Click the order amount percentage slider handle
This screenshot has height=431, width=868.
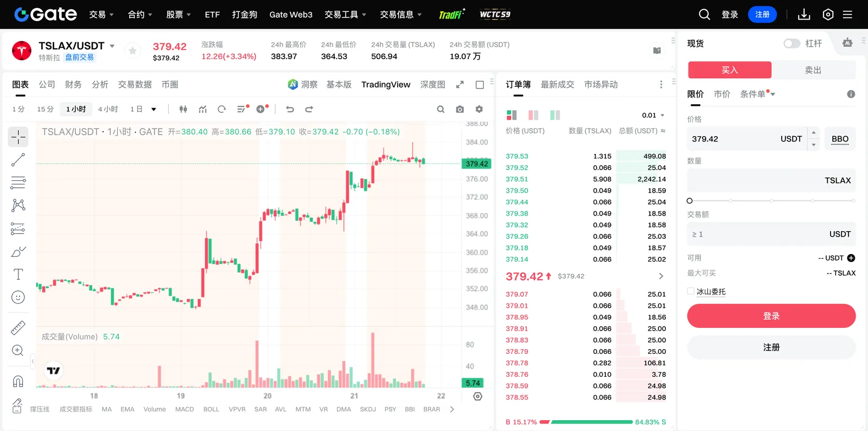pyautogui.click(x=690, y=201)
